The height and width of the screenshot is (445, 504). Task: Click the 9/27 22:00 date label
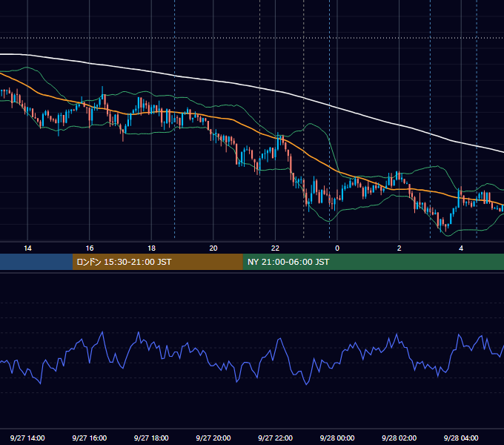275,438
